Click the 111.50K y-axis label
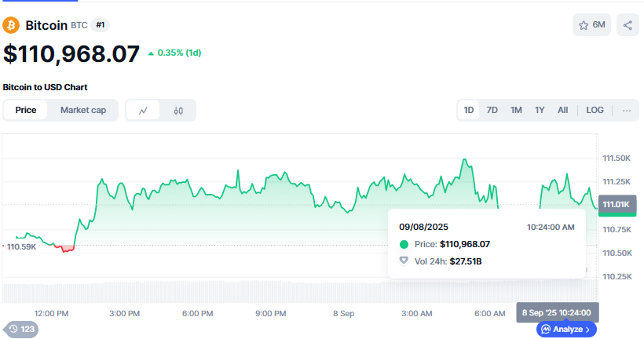This screenshot has height=339, width=644. (617, 158)
